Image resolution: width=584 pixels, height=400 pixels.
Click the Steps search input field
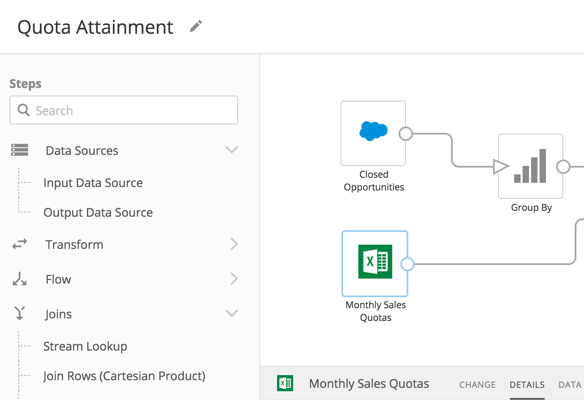pyautogui.click(x=124, y=110)
